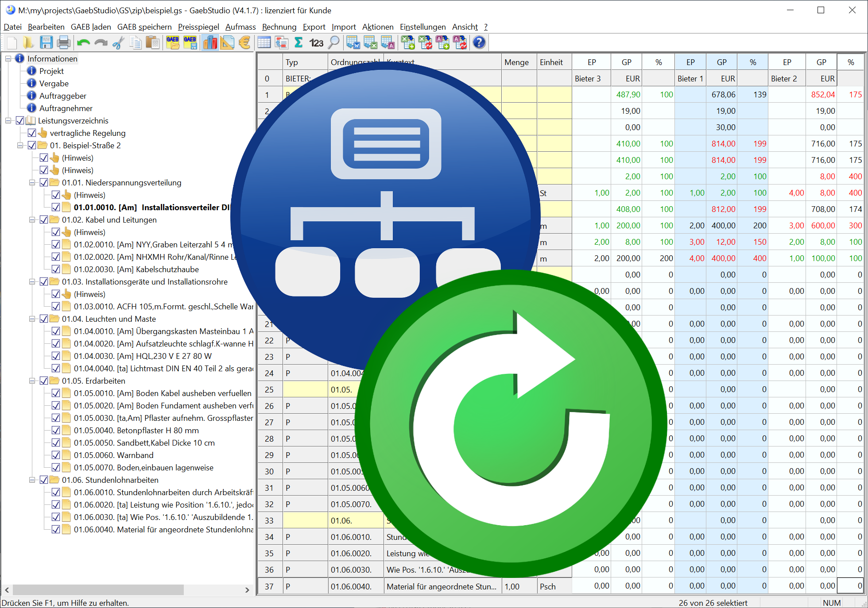Click the Bieter 1 header cell
This screenshot has height=608, width=868.
(690, 79)
